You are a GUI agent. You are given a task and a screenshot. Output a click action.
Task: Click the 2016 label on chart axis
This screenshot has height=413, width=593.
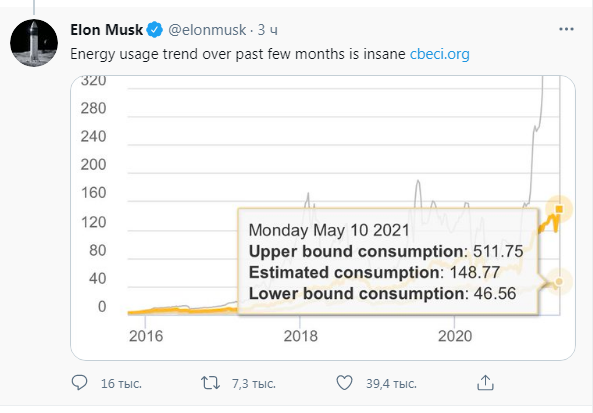click(x=146, y=336)
